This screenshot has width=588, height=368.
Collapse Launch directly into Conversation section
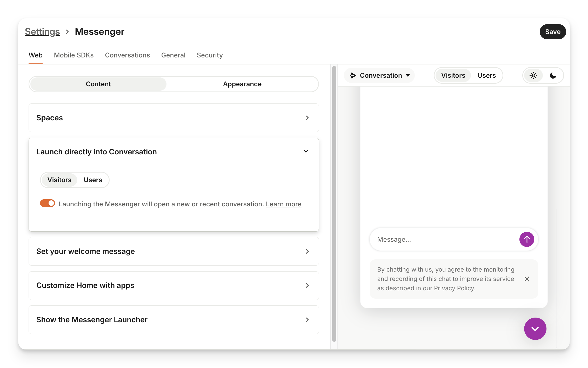tap(306, 152)
